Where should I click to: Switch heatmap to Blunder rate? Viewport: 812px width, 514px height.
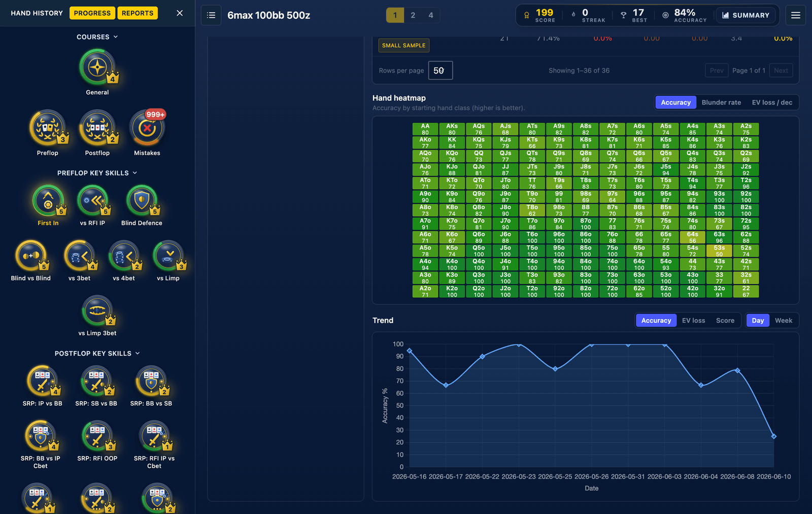coord(721,102)
